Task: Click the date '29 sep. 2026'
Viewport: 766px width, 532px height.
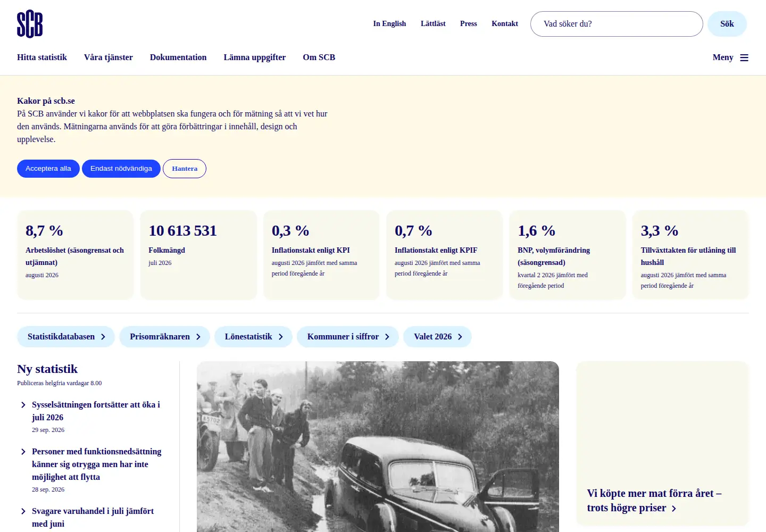Action: 48,430
